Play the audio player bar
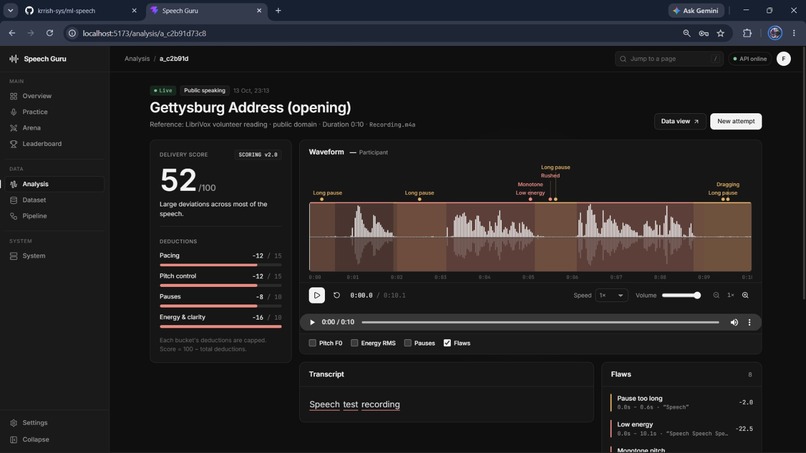 click(x=312, y=322)
